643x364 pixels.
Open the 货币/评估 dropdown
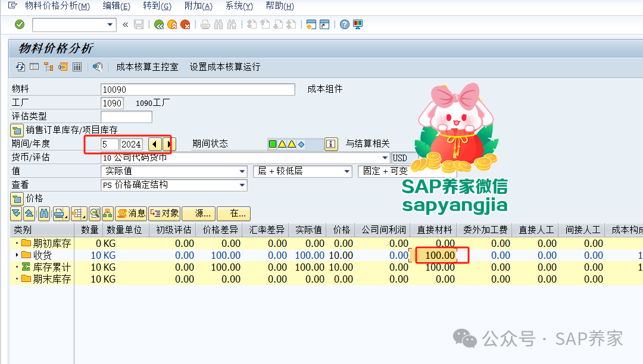(x=385, y=158)
